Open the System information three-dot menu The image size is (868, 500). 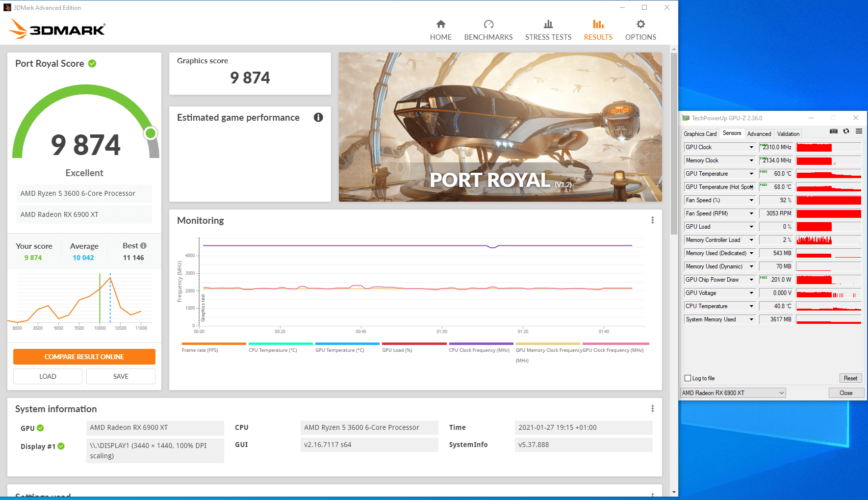(652, 409)
